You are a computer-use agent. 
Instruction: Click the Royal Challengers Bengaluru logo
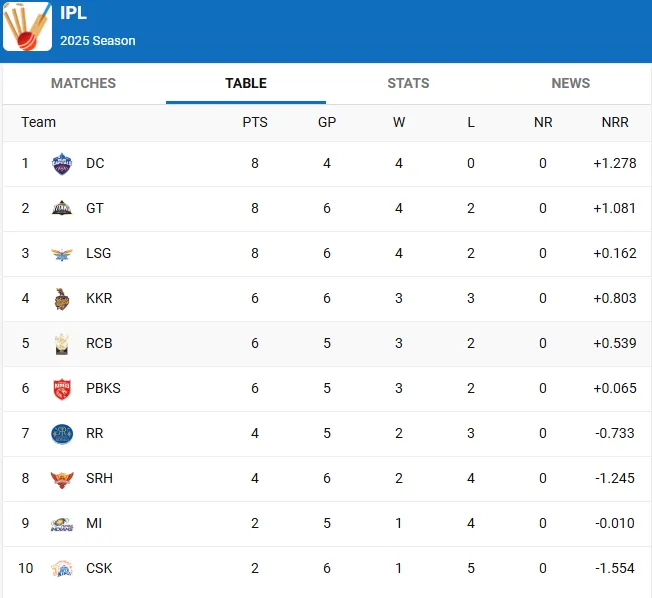pyautogui.click(x=62, y=343)
